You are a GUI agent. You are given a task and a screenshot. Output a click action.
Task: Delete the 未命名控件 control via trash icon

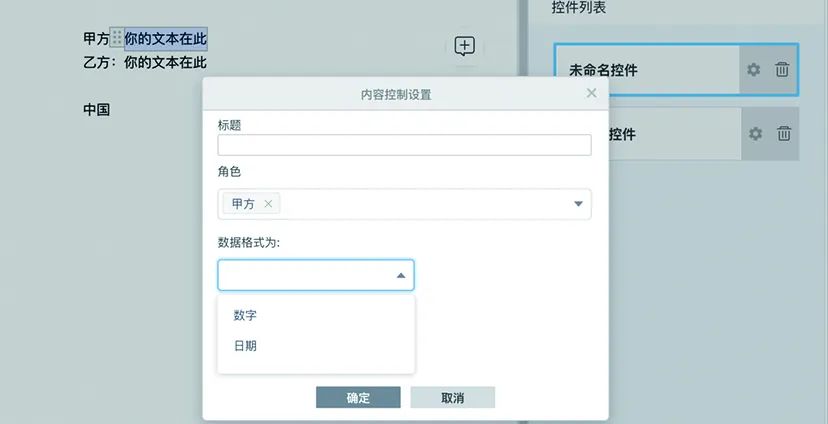(782, 69)
